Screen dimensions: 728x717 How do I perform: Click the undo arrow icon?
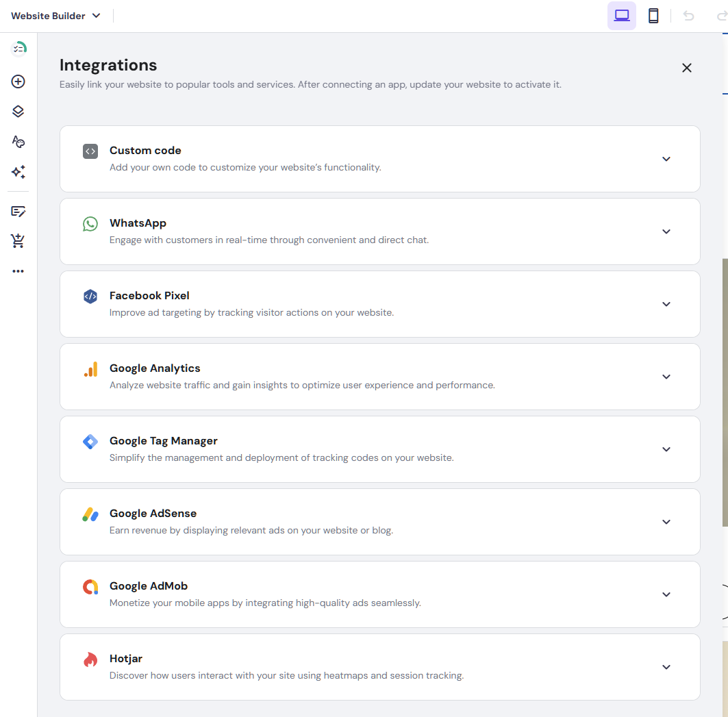pyautogui.click(x=688, y=16)
